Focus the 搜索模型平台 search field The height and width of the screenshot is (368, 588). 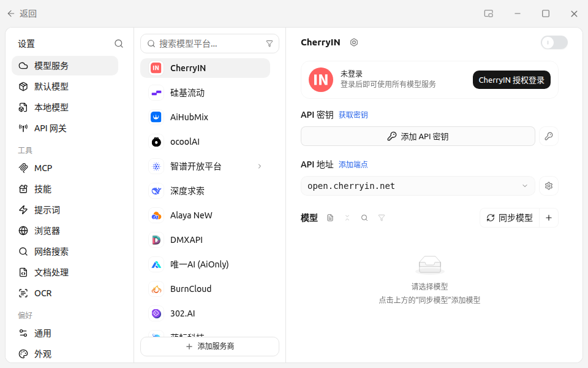[209, 44]
